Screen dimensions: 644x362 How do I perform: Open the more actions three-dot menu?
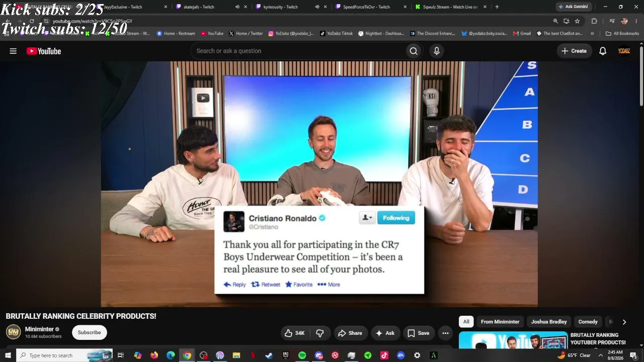click(x=445, y=333)
